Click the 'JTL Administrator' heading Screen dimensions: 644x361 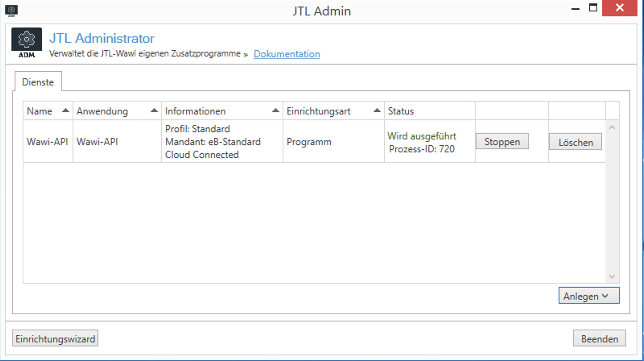pyautogui.click(x=102, y=38)
